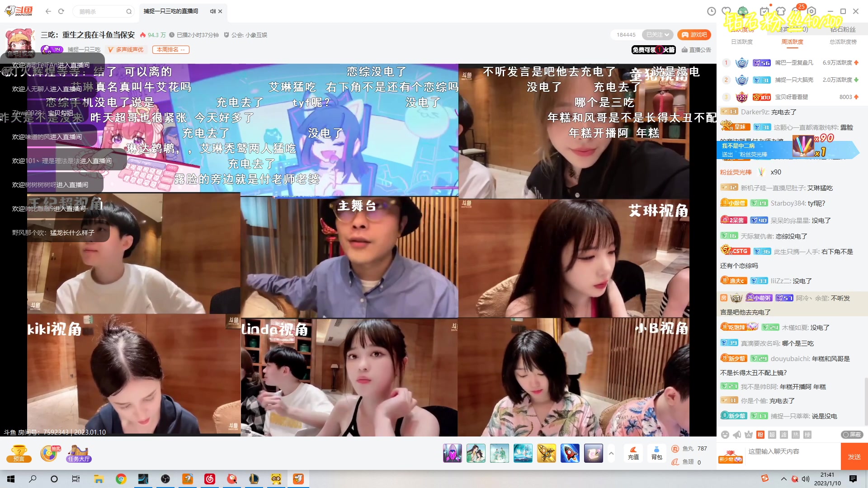Collapse the gift bar with the chevron
Image resolution: width=868 pixels, height=488 pixels.
[x=611, y=453]
